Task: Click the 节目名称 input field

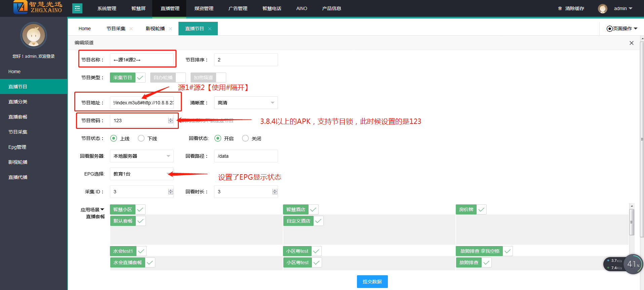Action: tap(142, 60)
